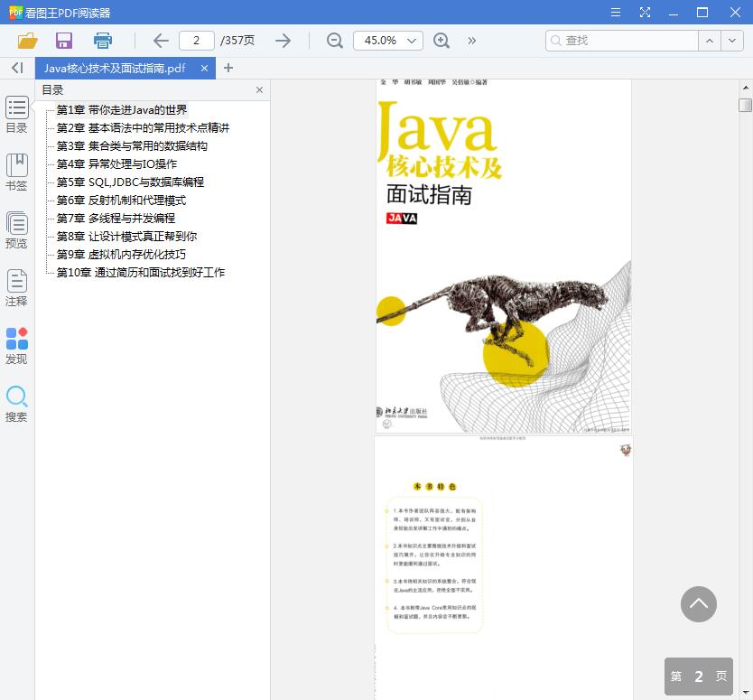Find next match with down arrow
The image size is (753, 700).
pyautogui.click(x=732, y=41)
